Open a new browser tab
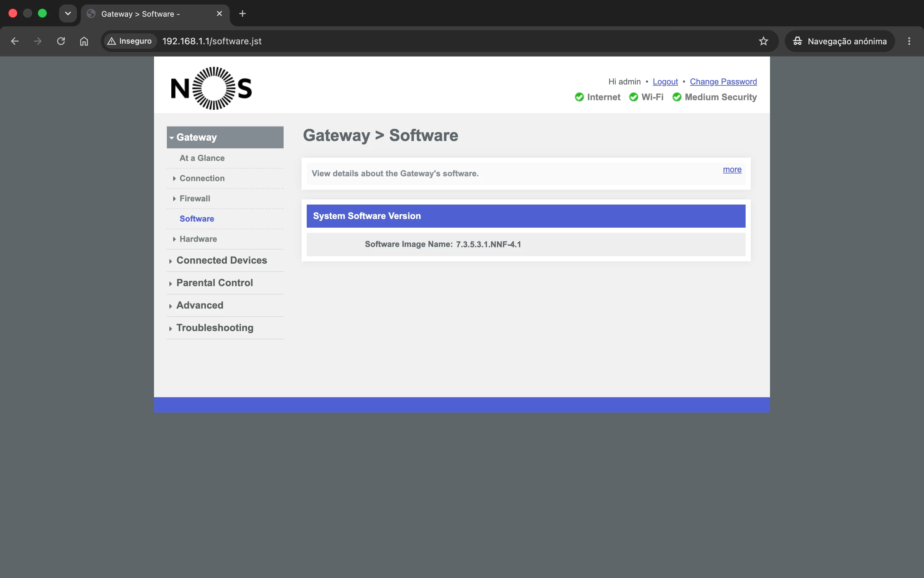 click(x=243, y=14)
